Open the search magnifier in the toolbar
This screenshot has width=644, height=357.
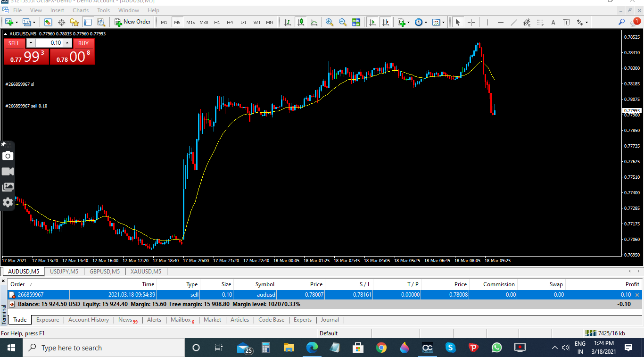tap(622, 22)
